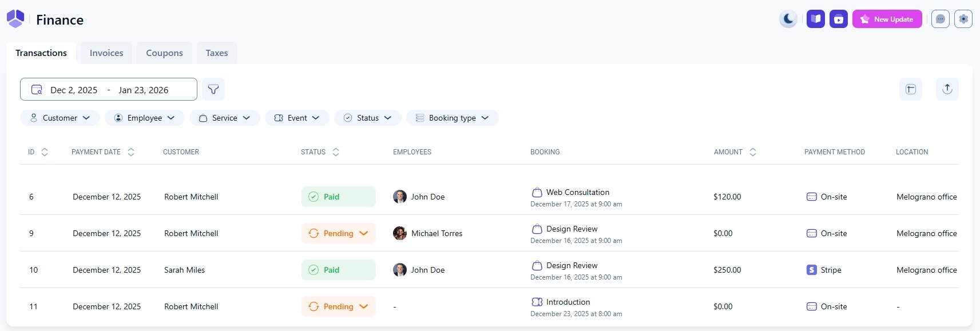Expand the Booking type filter dropdown
This screenshot has height=331, width=980.
452,118
